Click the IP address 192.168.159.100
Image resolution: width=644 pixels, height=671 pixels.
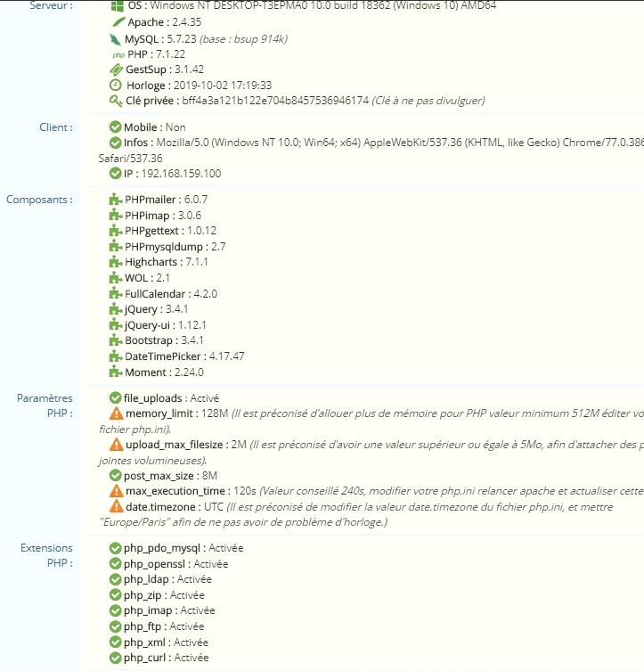click(182, 173)
